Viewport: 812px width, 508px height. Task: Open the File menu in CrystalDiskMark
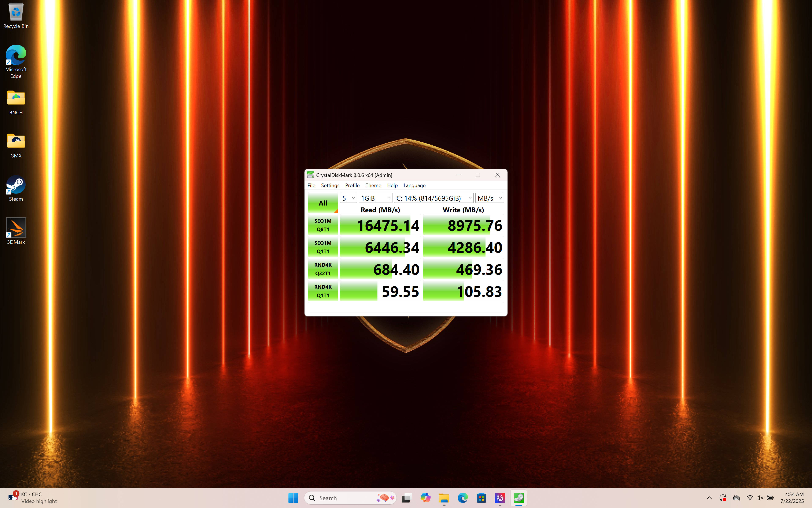[311, 185]
